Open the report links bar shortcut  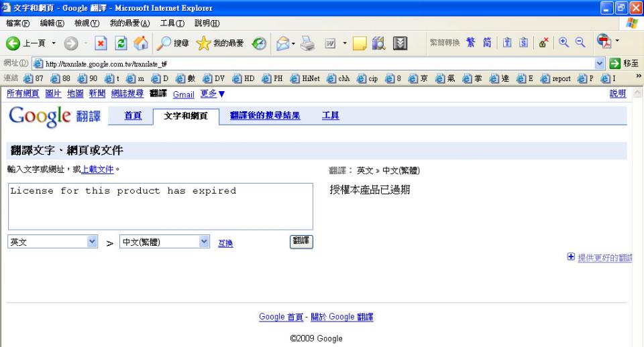click(555, 78)
